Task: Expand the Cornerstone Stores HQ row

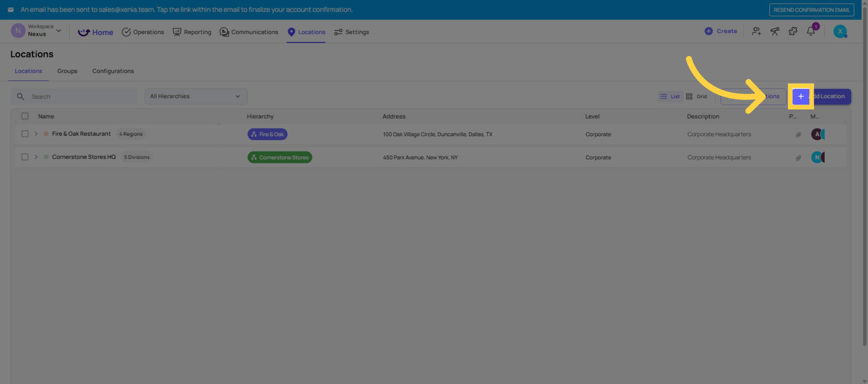Action: pyautogui.click(x=36, y=157)
